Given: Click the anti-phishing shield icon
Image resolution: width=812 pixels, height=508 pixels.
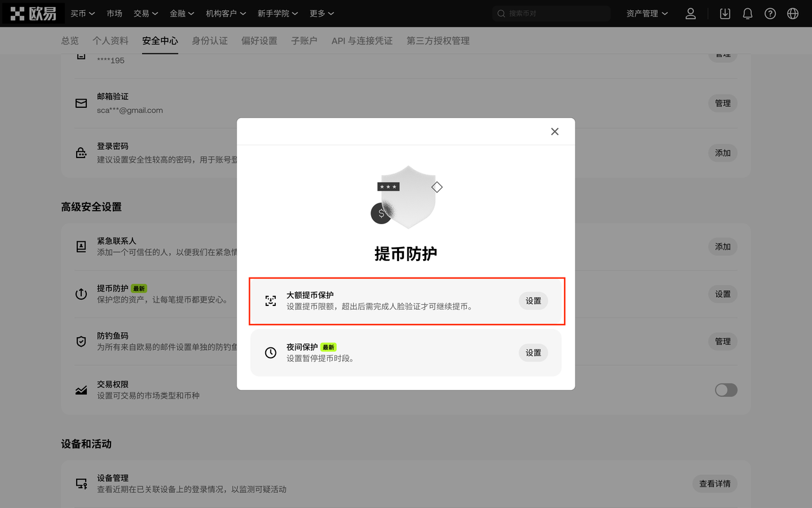Looking at the screenshot, I should (x=81, y=341).
